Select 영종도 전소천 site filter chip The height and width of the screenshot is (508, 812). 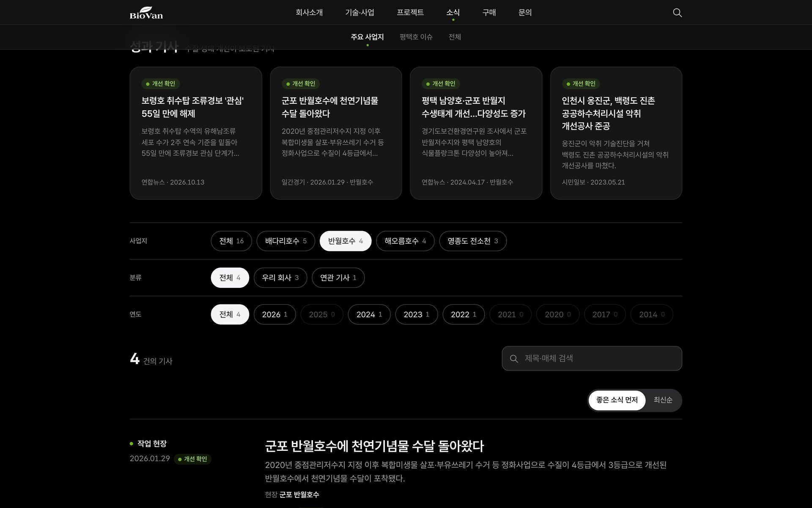pyautogui.click(x=473, y=241)
